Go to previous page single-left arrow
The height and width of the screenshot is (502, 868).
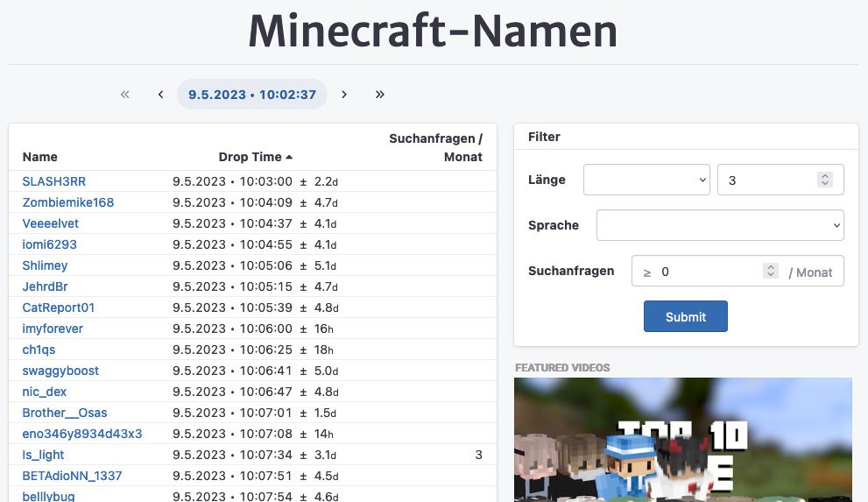coord(160,95)
